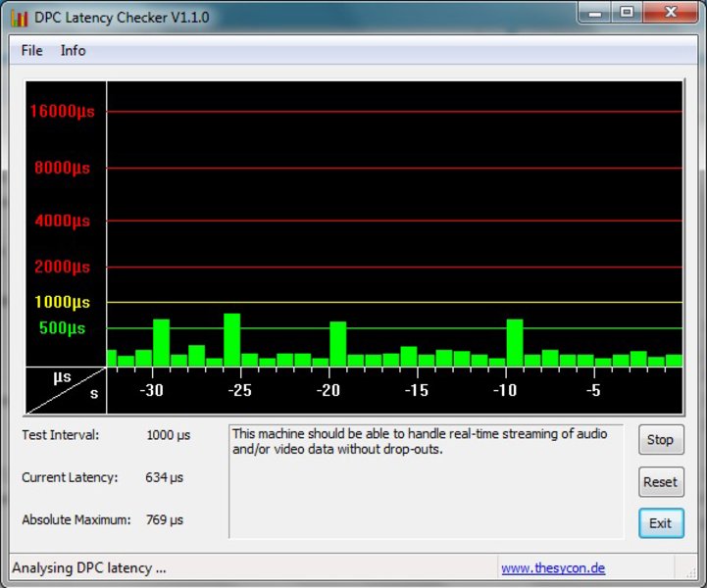Click the Stop button
The height and width of the screenshot is (588, 707).
[661, 440]
